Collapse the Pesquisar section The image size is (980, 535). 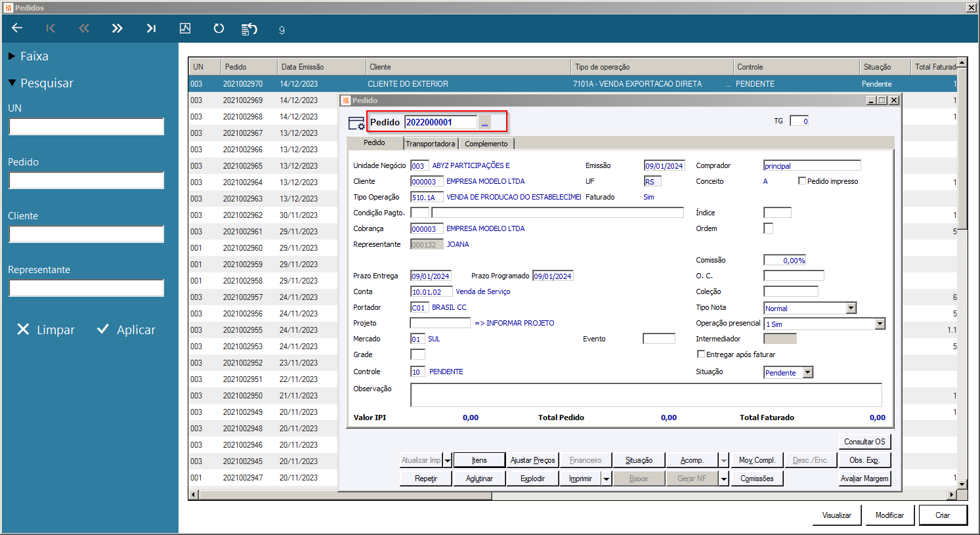tap(12, 83)
